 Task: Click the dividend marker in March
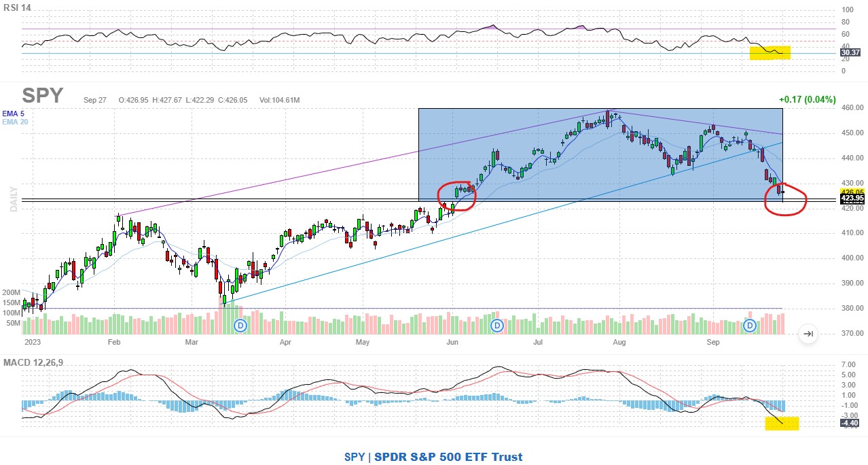[240, 326]
